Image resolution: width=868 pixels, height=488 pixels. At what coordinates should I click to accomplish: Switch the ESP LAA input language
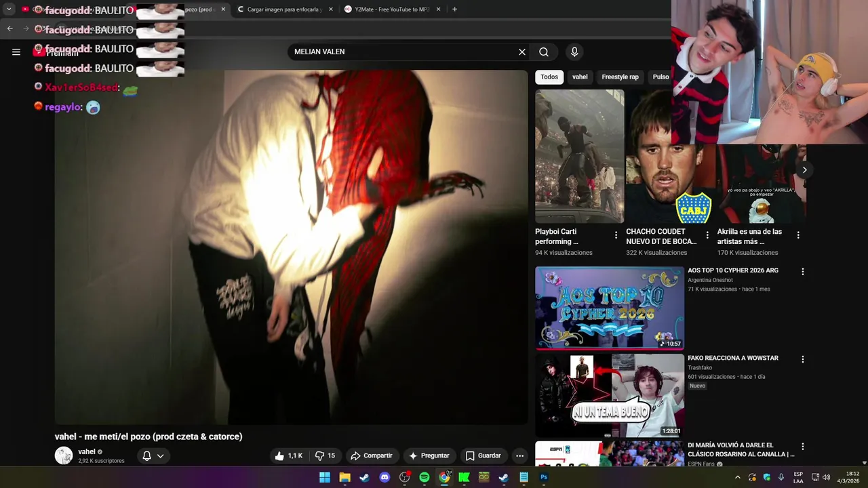click(x=798, y=477)
